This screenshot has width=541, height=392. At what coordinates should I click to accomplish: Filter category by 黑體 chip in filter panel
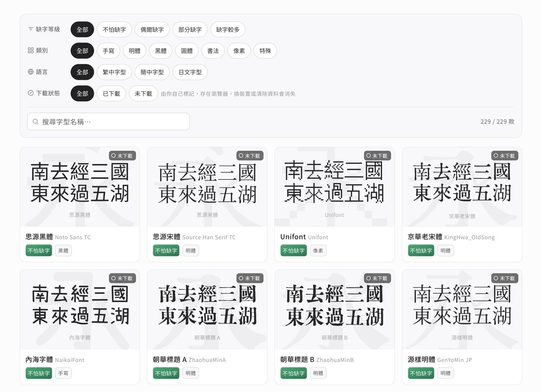tap(161, 51)
